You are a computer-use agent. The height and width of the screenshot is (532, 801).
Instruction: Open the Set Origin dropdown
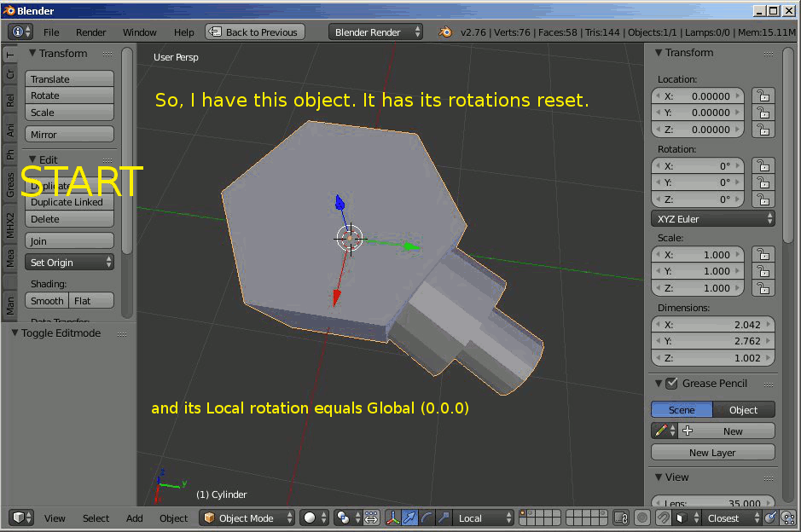69,263
